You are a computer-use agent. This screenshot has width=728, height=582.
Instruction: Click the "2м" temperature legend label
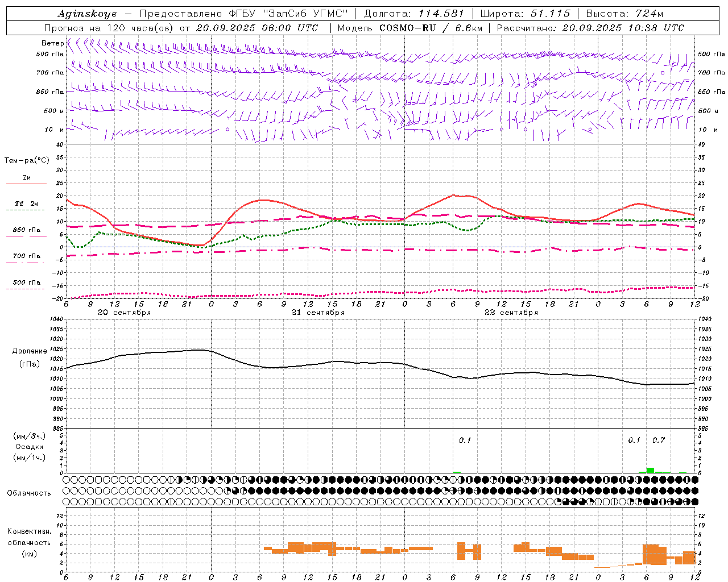click(26, 178)
